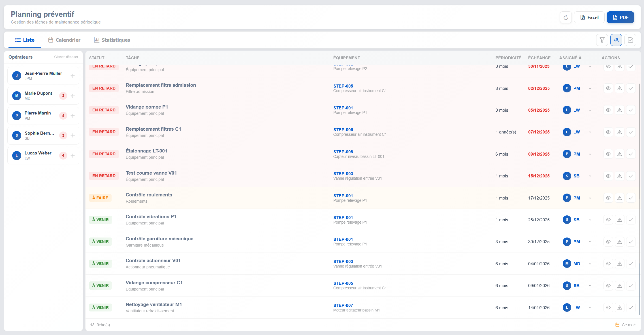The width and height of the screenshot is (644, 335).
Task: Click Pierre Martin's red task count badge
Action: (63, 116)
